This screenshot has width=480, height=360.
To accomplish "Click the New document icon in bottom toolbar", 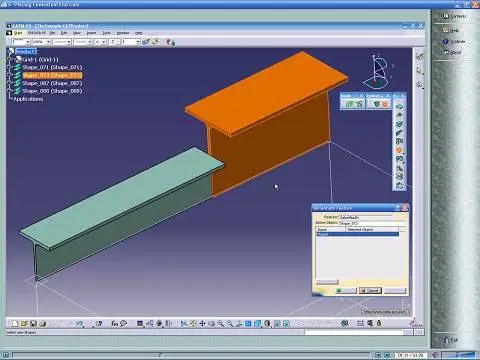I will pyautogui.click(x=15, y=323).
